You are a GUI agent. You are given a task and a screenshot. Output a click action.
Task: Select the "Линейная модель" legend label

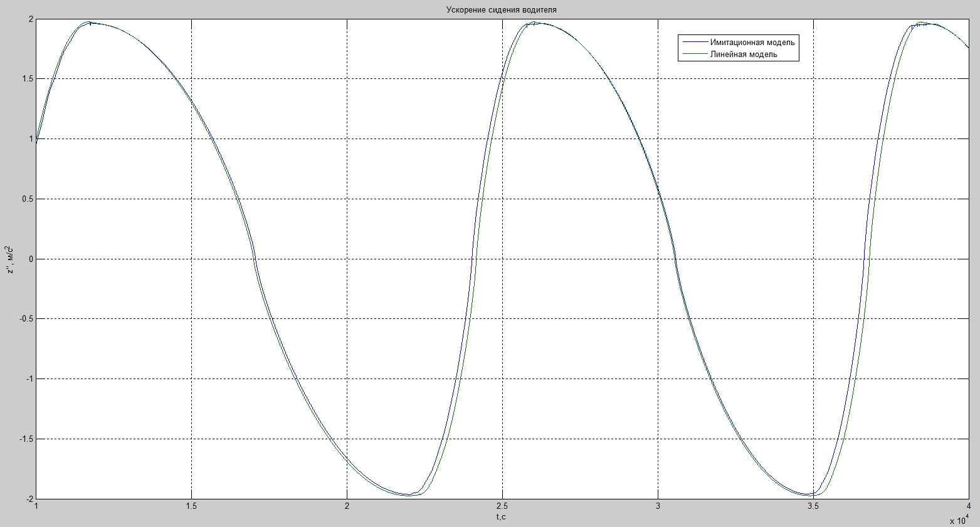[743, 55]
